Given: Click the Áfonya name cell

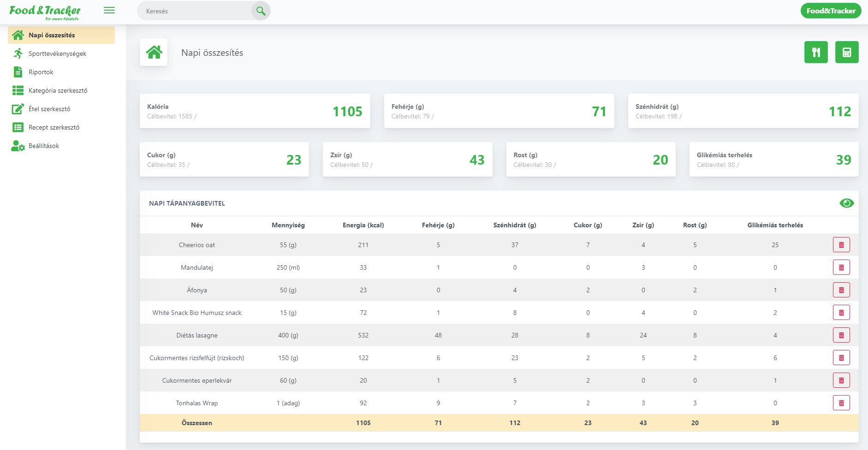Looking at the screenshot, I should [197, 290].
